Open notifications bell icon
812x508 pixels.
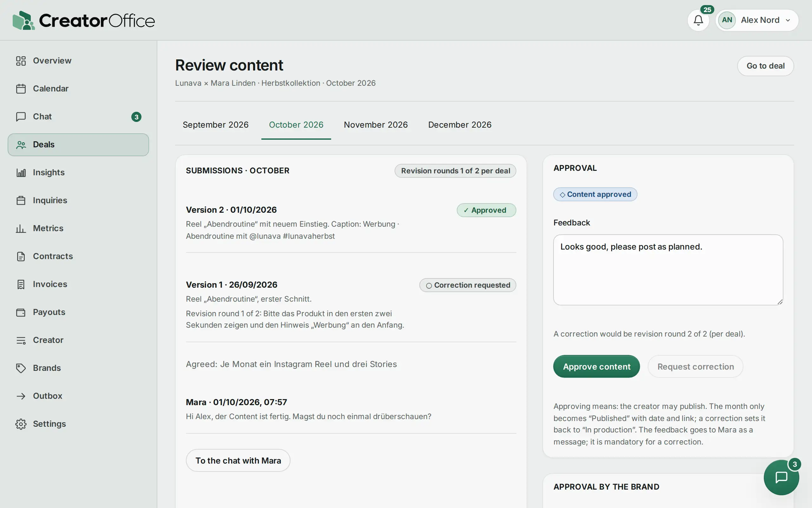coord(698,20)
